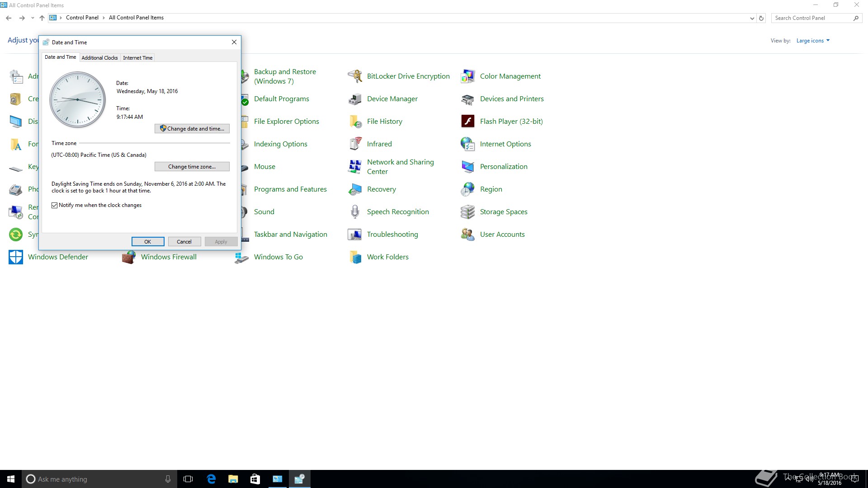Open Indexing Options link
Viewport: 868px width, 488px height.
pyautogui.click(x=281, y=144)
